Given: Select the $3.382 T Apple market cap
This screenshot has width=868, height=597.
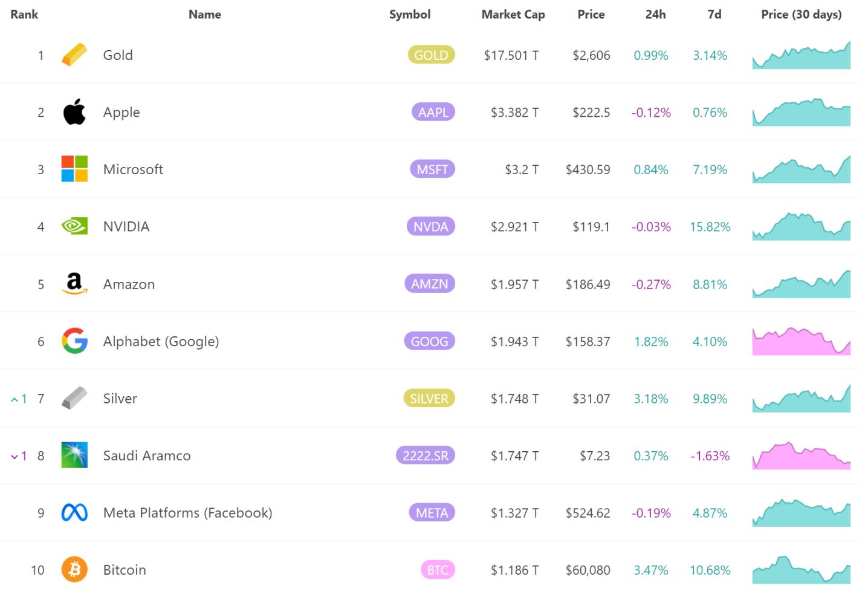Looking at the screenshot, I should (x=515, y=113).
